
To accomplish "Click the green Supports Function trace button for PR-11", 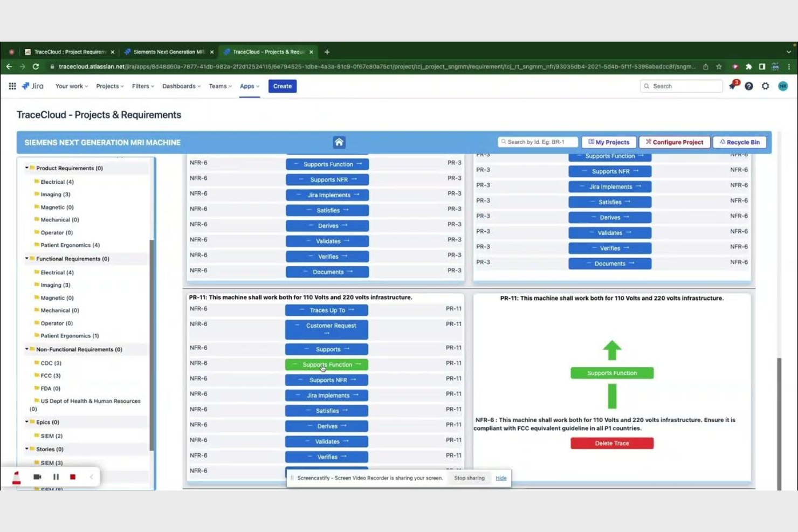I will (x=327, y=365).
